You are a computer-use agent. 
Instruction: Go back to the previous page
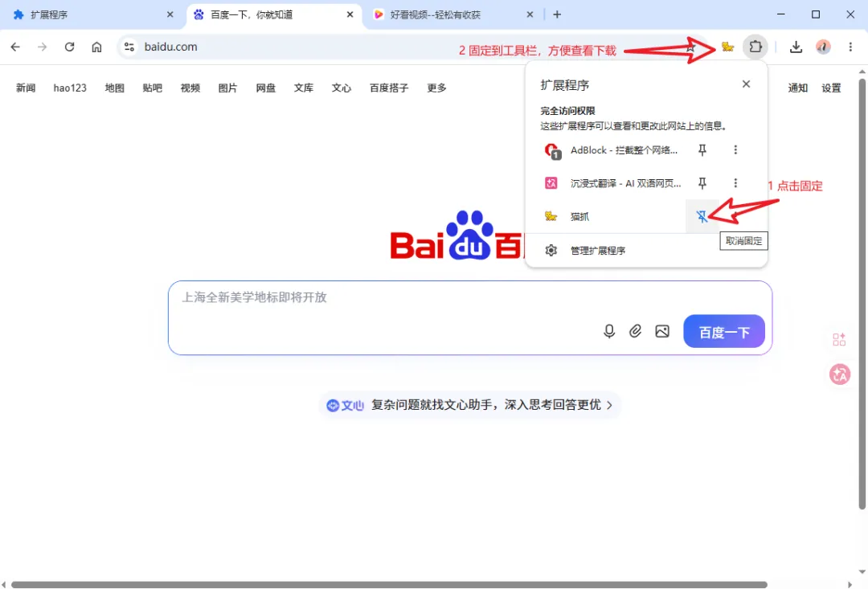click(x=15, y=47)
